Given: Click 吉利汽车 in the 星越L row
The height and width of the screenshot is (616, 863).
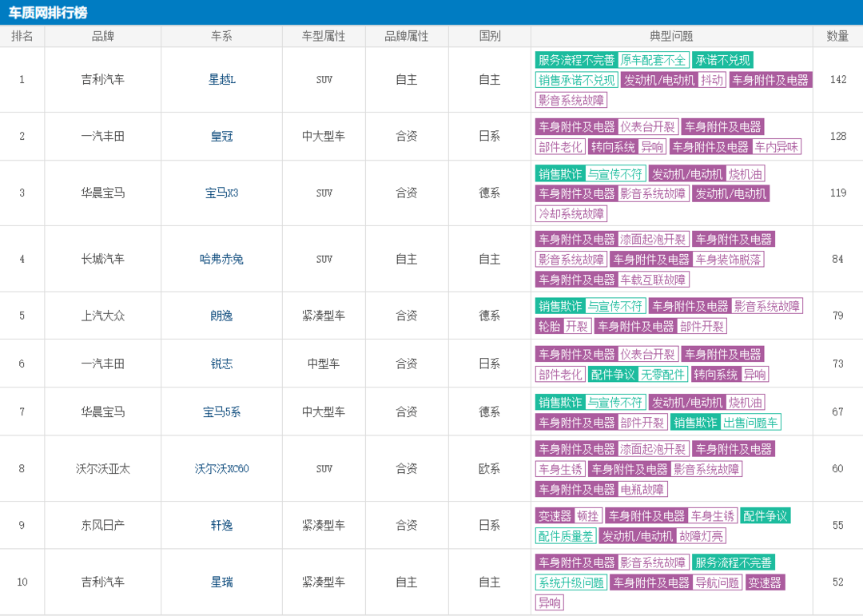Looking at the screenshot, I should point(103,79).
